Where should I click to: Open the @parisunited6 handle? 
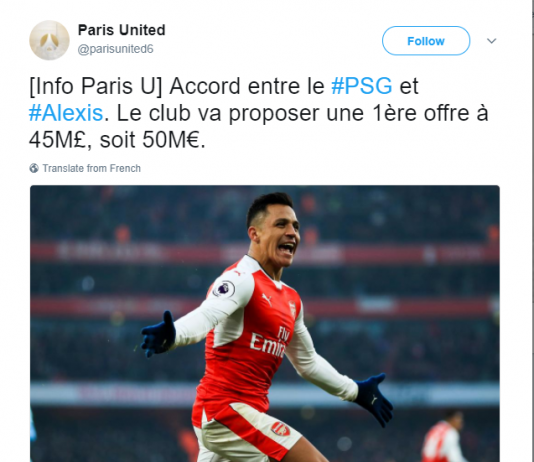[x=115, y=49]
